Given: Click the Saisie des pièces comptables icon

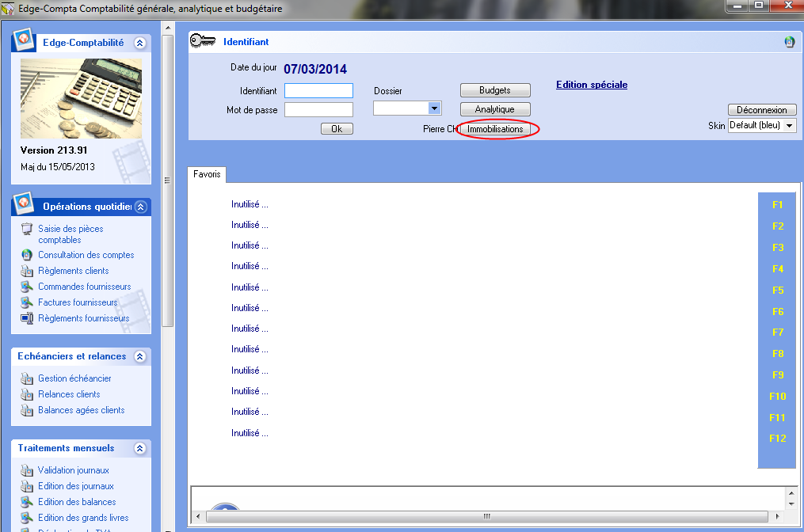Looking at the screenshot, I should (27, 230).
